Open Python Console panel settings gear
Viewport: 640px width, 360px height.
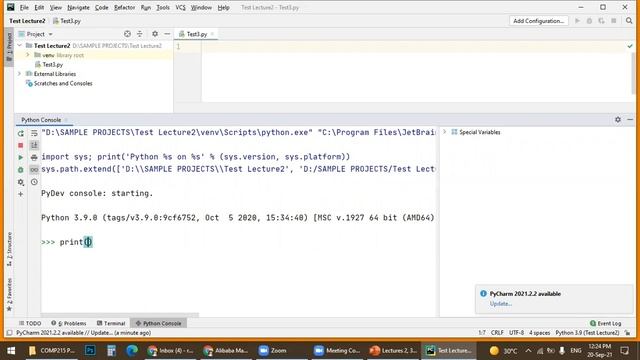(x=618, y=120)
